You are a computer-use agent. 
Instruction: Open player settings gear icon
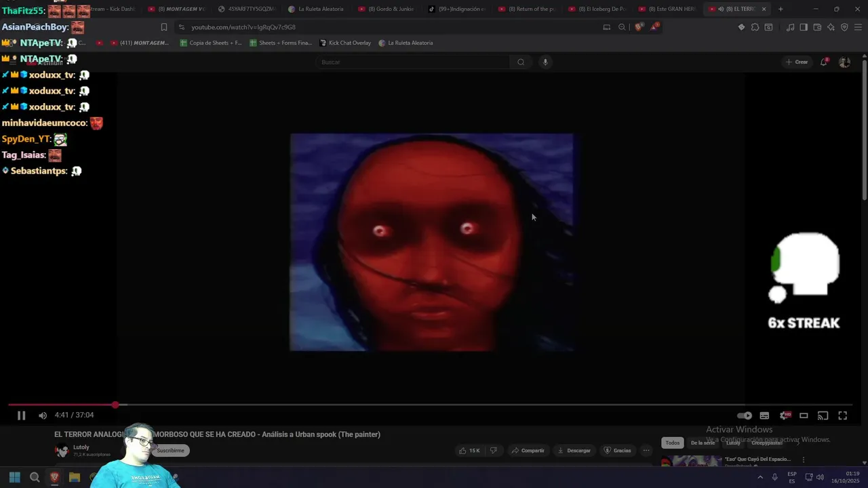point(785,415)
